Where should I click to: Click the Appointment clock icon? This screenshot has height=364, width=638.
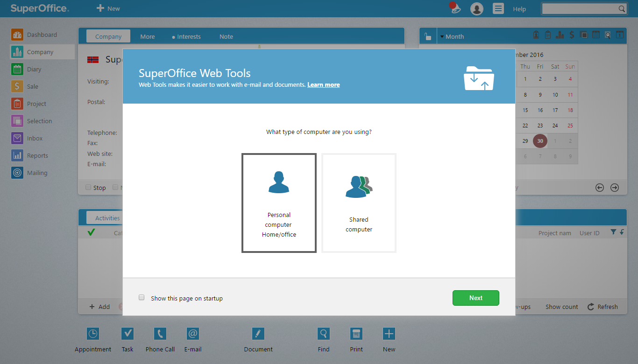[93, 334]
